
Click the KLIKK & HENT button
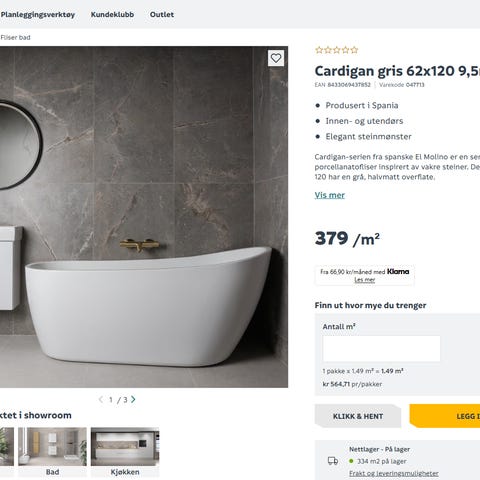[358, 416]
